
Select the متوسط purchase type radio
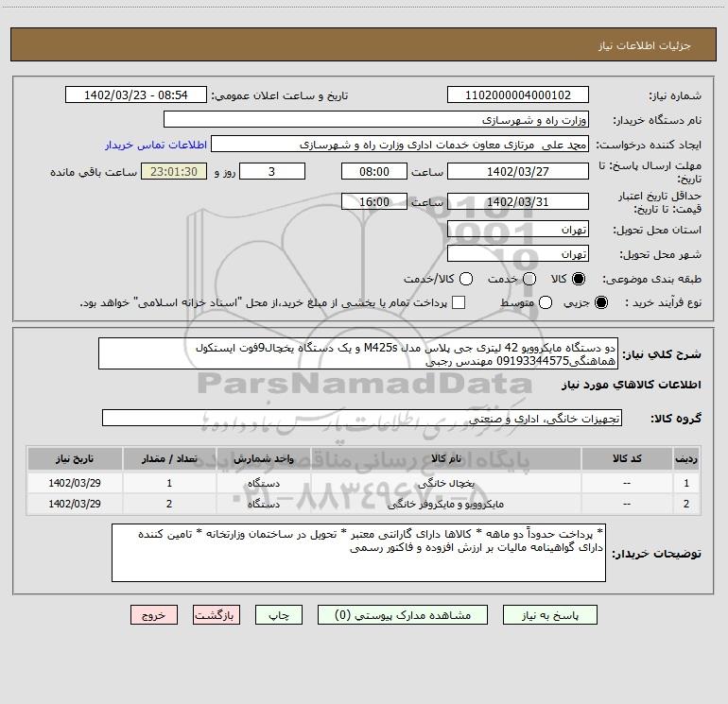(x=546, y=302)
